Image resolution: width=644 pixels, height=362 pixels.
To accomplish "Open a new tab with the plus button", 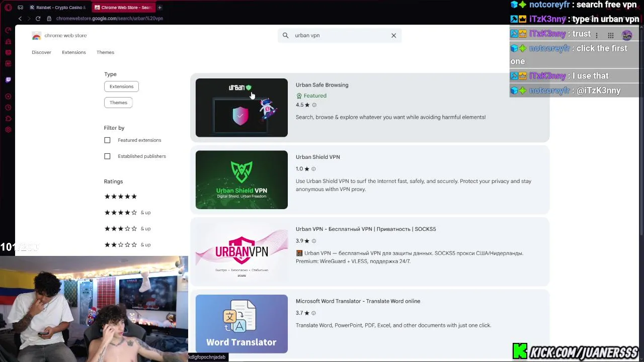I will (159, 8).
